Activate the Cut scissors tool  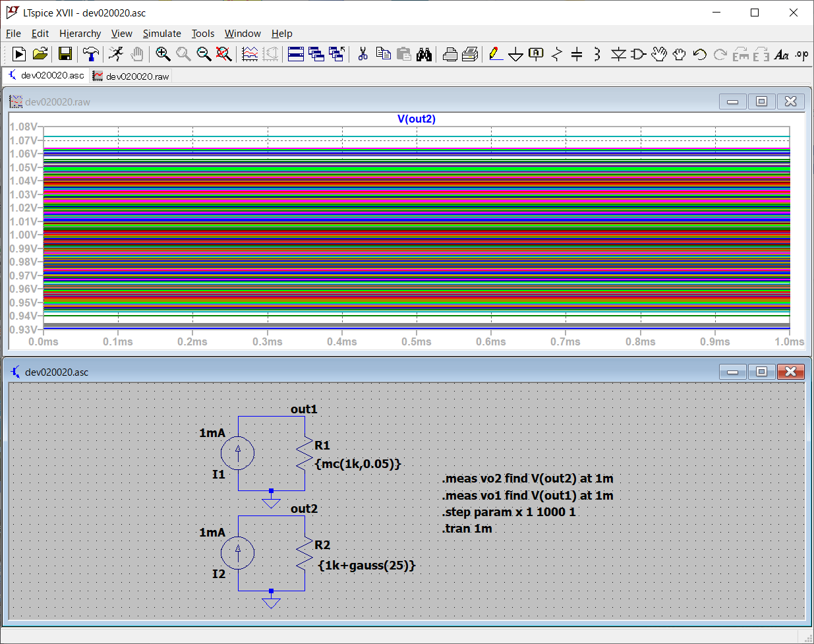point(363,54)
